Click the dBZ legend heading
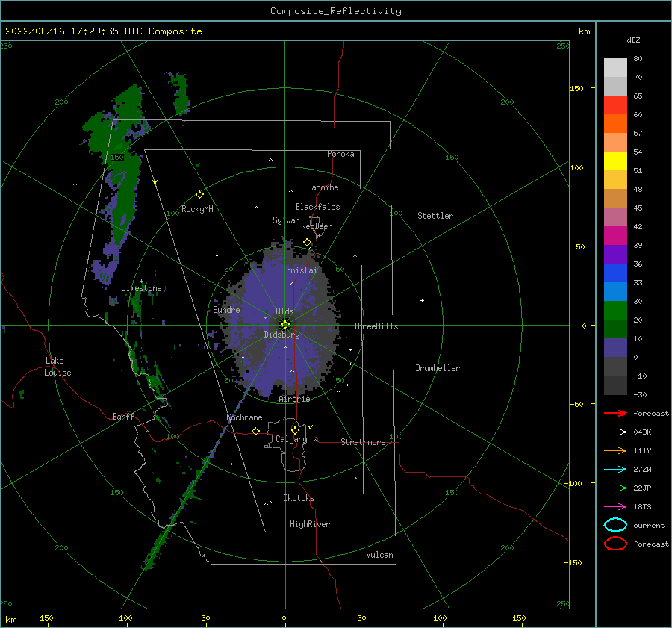 [x=633, y=40]
